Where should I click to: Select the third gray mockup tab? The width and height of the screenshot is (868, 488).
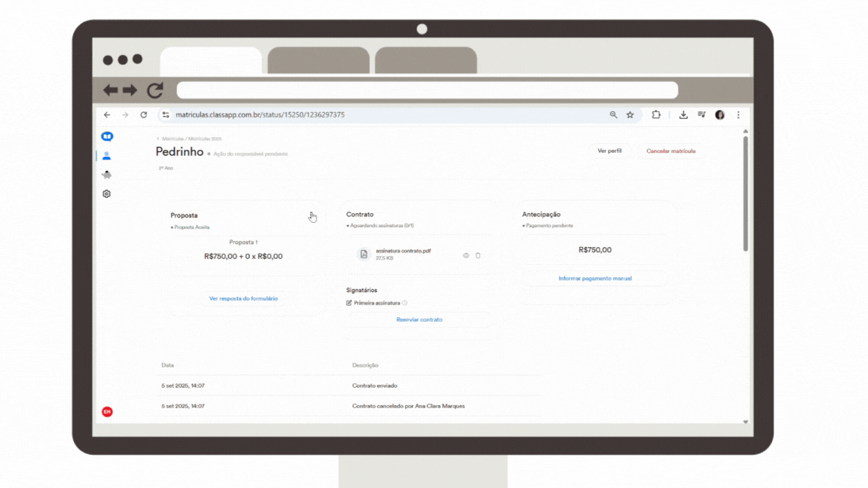[x=426, y=60]
